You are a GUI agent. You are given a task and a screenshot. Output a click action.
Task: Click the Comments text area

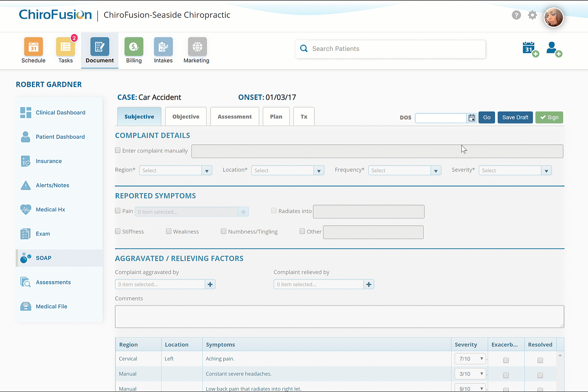tap(339, 317)
